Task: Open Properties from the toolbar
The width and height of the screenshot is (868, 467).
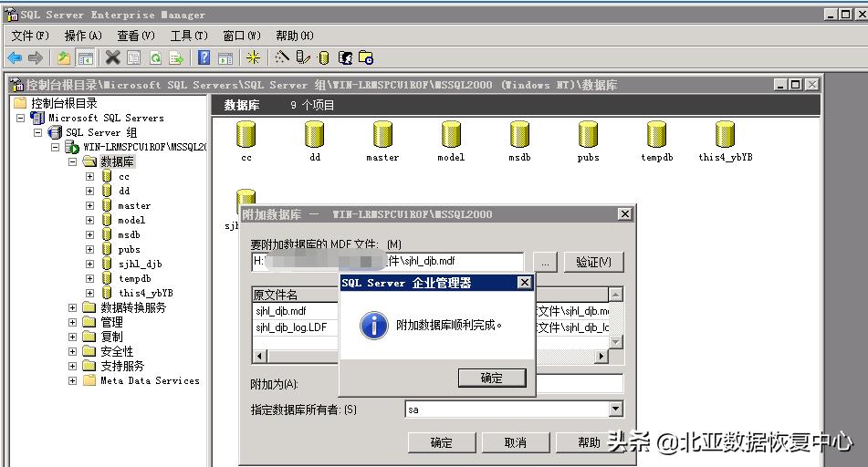Action: 134,57
